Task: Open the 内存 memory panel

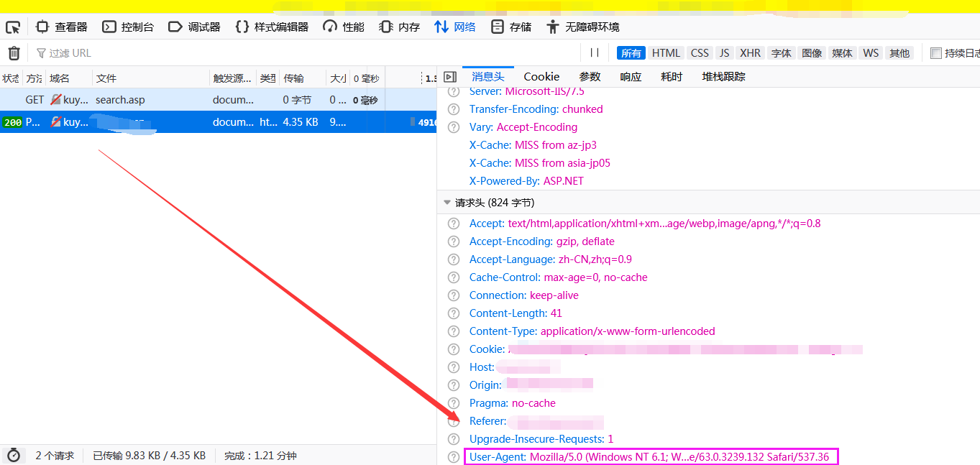Action: pos(399,27)
